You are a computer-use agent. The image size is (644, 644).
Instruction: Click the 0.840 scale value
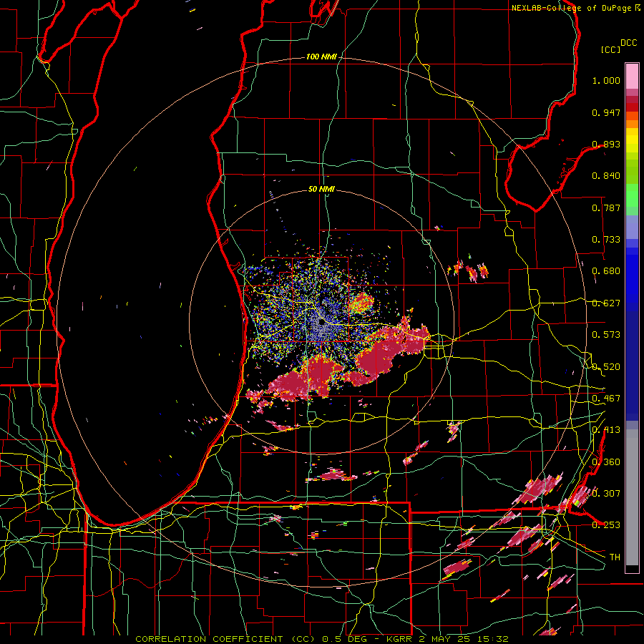[x=606, y=176]
